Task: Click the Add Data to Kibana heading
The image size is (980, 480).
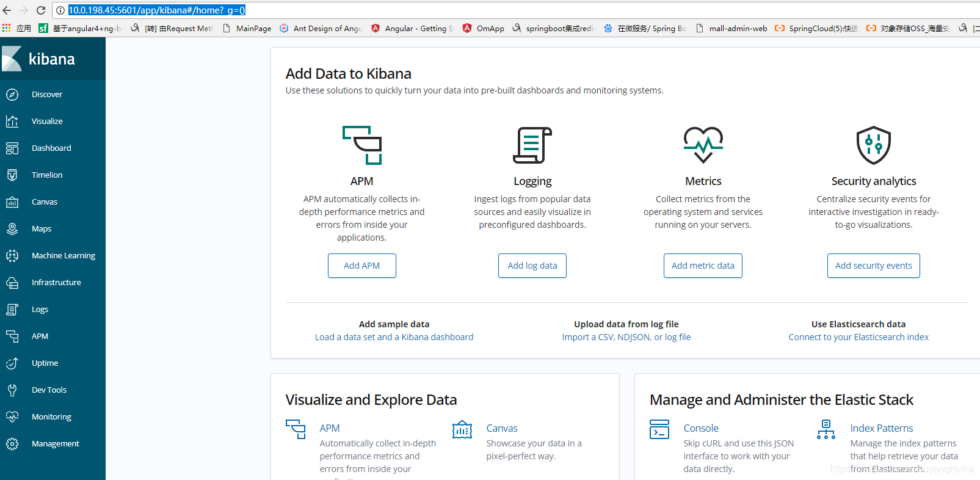Action: point(349,74)
